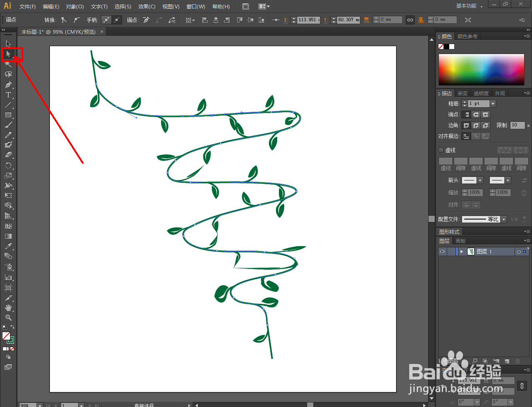Click the none (red slash) color swatch

(x=441, y=47)
